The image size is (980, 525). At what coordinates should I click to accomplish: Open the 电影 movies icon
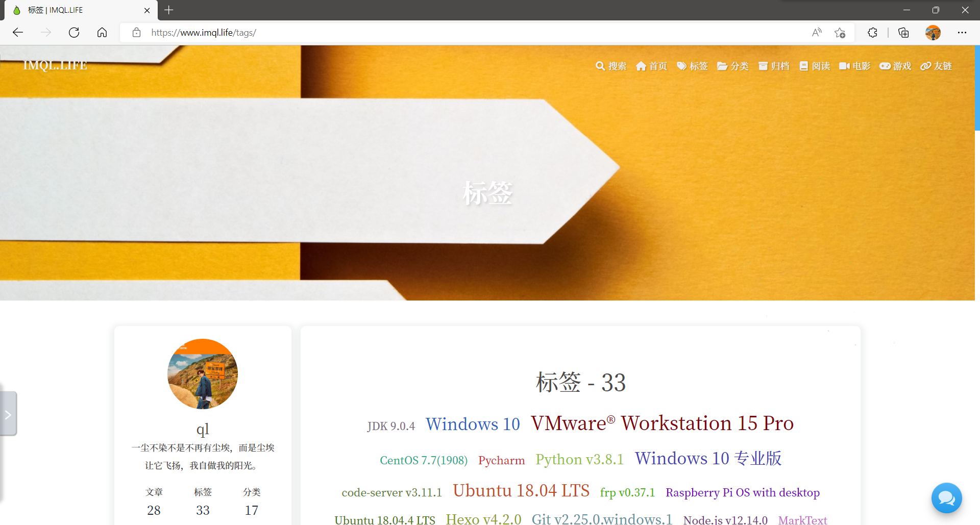tap(845, 66)
